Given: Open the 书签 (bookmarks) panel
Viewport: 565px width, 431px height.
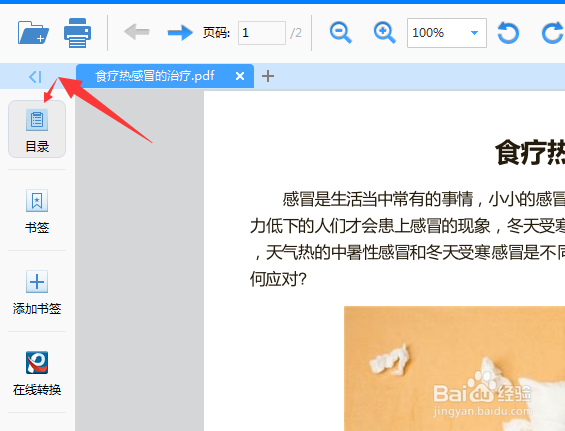Looking at the screenshot, I should click(x=37, y=211).
